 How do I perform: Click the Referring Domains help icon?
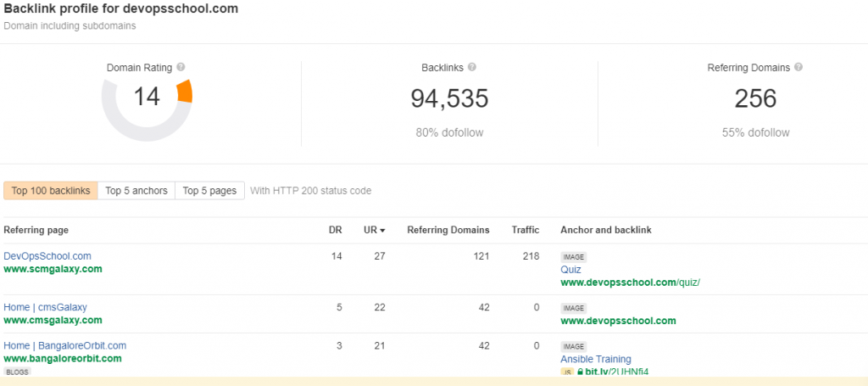coord(798,68)
